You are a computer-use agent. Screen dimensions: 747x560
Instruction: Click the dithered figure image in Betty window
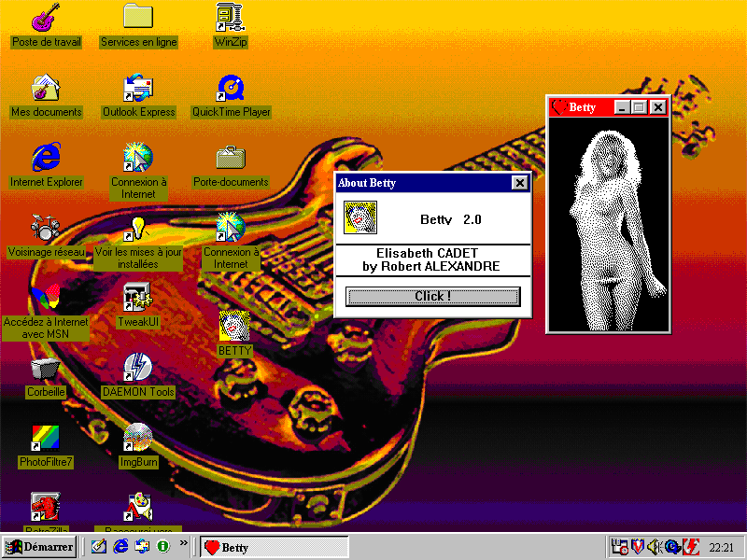[x=609, y=224]
